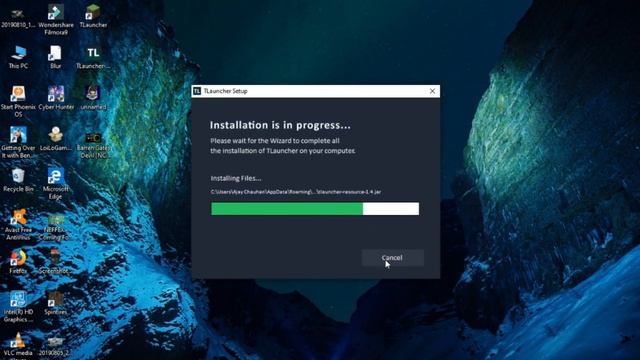
Task: Select the 20190805_2... file desktop icon
Action: [x=54, y=347]
